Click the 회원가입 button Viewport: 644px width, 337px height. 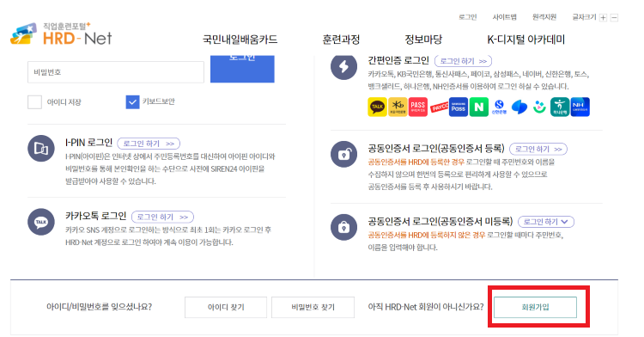pyautogui.click(x=535, y=308)
